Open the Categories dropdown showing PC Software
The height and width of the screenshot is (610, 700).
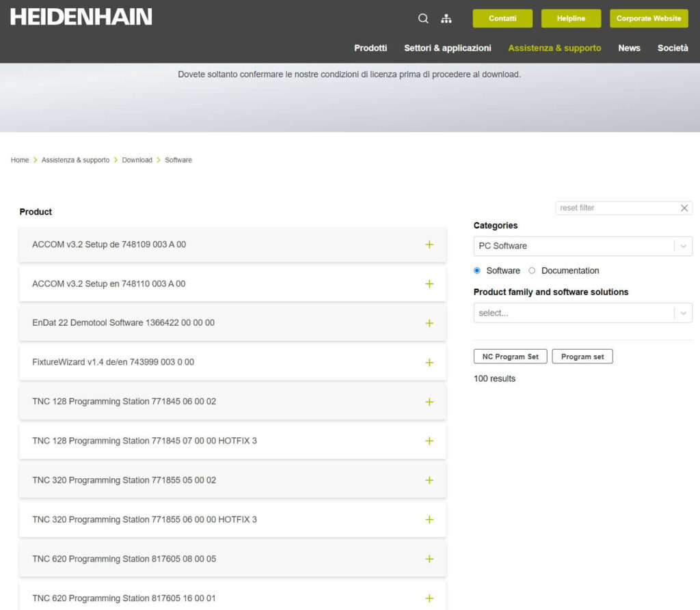pyautogui.click(x=582, y=246)
